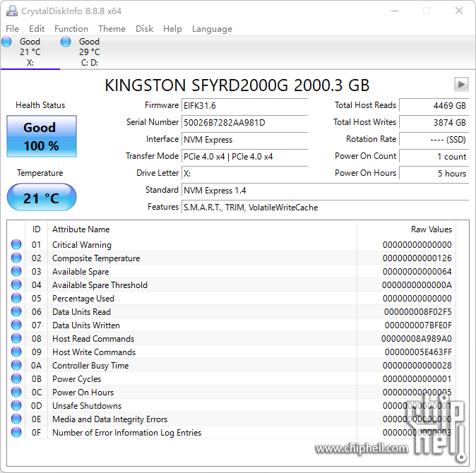
Task: Click the next disk arrow button
Action: (461, 84)
